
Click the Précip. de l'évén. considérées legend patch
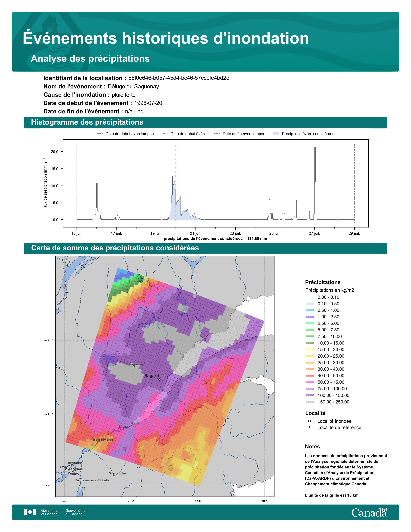276,134
